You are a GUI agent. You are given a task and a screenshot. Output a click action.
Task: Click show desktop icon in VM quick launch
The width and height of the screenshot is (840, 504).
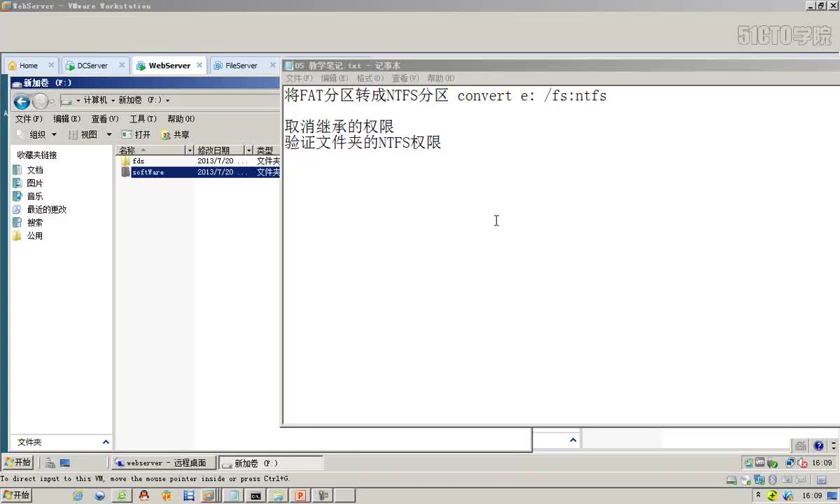tap(65, 463)
